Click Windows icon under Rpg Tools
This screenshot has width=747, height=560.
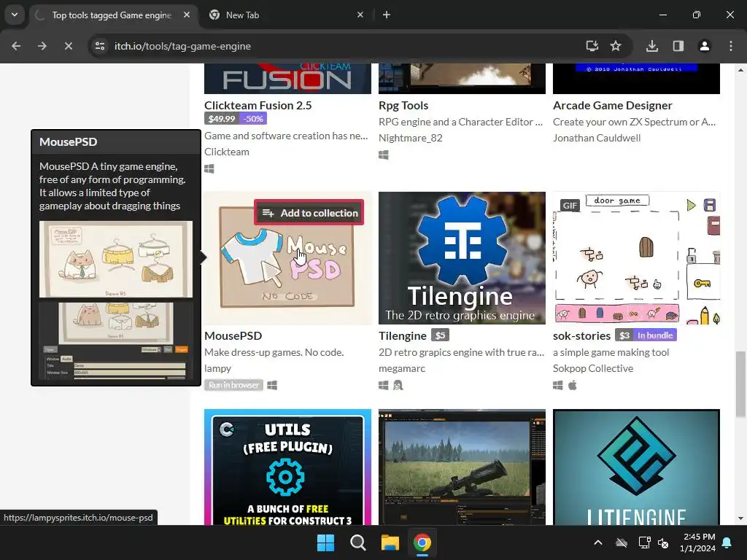point(384,155)
